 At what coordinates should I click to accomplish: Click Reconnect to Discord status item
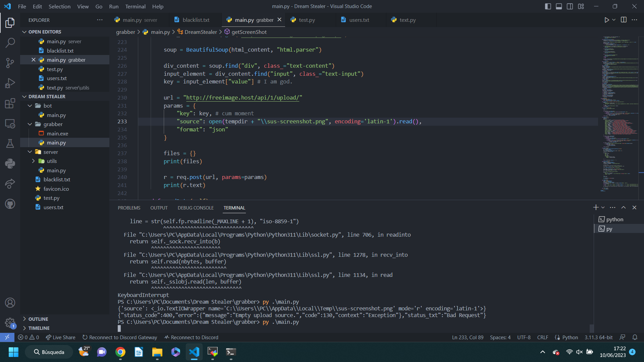tap(191, 337)
